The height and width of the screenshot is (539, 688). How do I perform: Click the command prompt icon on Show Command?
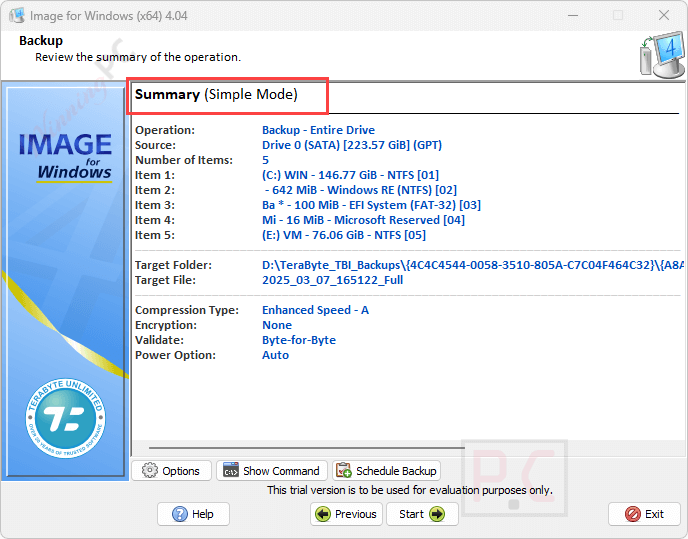(x=231, y=471)
